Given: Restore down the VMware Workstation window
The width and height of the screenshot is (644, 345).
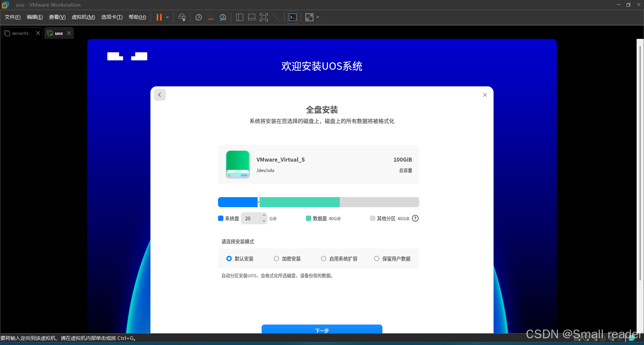Looking at the screenshot, I should coord(628,5).
